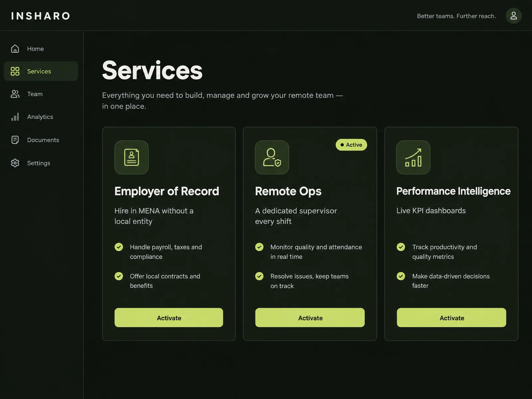Click the Active status badge
Image resolution: width=532 pixels, height=399 pixels.
351,145
